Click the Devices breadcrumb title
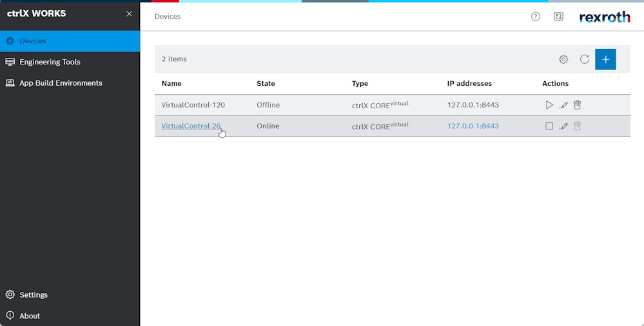Viewport: 644px width, 326px height. [168, 16]
